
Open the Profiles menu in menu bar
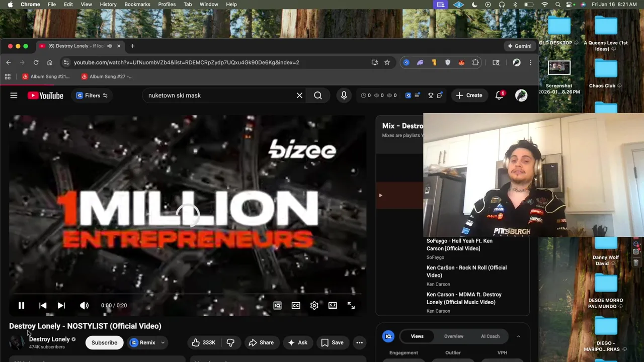(167, 5)
